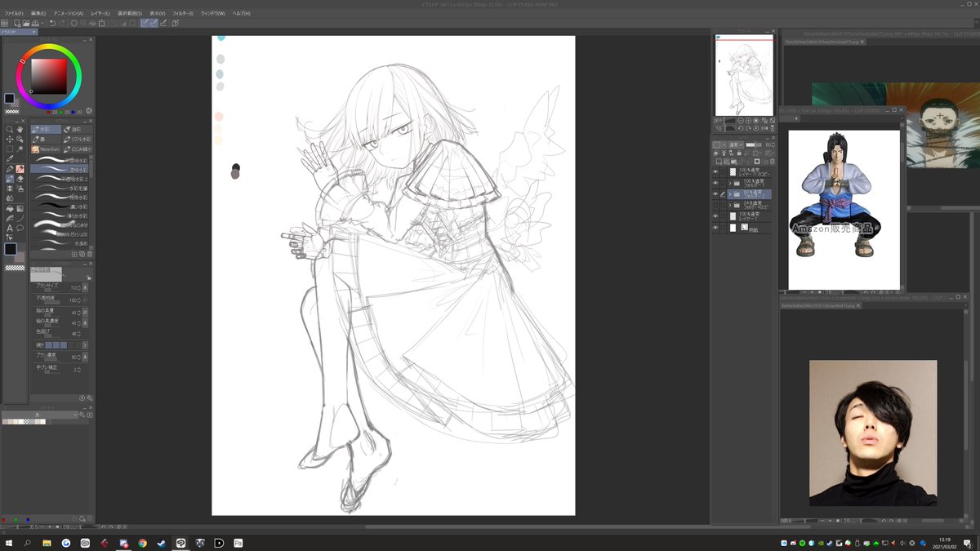Select the WaterSwitch sub tool group
Viewport: 980px width, 551px height.
[x=46, y=149]
